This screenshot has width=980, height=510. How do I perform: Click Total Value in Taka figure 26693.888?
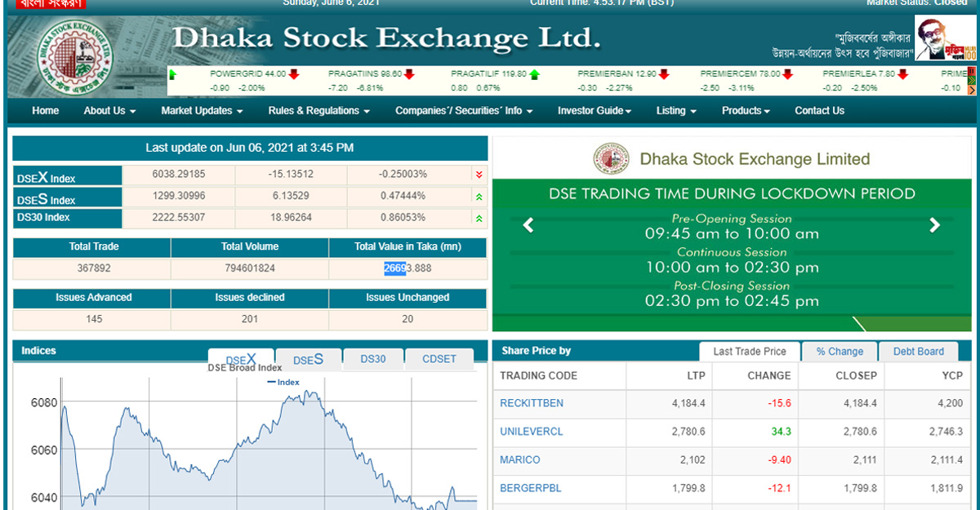tap(408, 268)
